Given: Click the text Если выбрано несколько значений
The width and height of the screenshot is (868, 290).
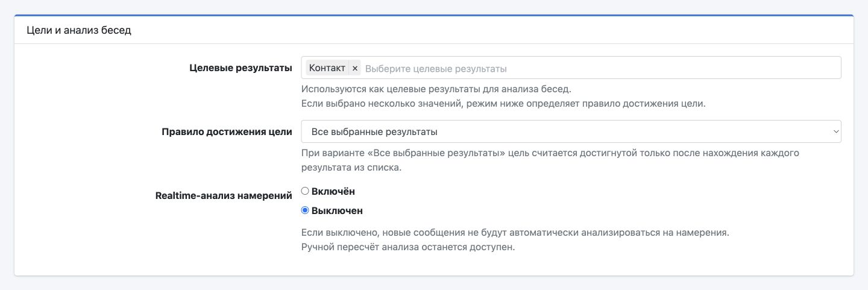Looking at the screenshot, I should pos(503,103).
